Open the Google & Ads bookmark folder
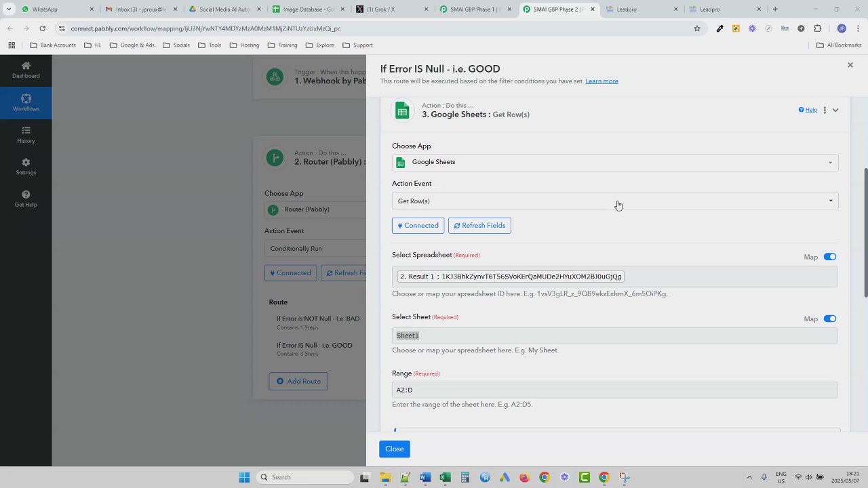Viewport: 868px width, 488px height. [132, 45]
